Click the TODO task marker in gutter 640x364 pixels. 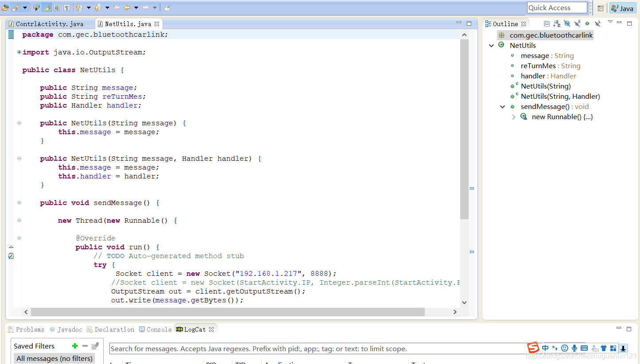pyautogui.click(x=11, y=256)
